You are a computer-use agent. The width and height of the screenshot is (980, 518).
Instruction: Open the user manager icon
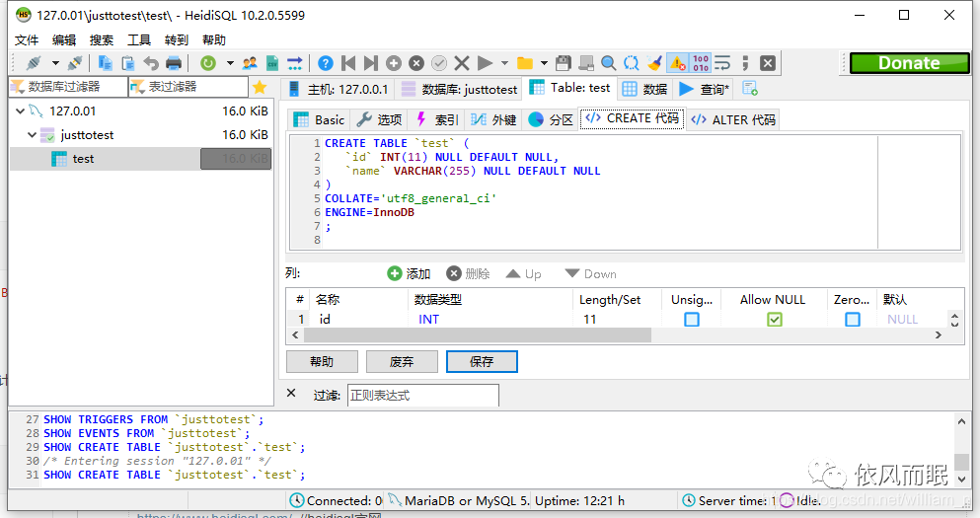(x=250, y=63)
